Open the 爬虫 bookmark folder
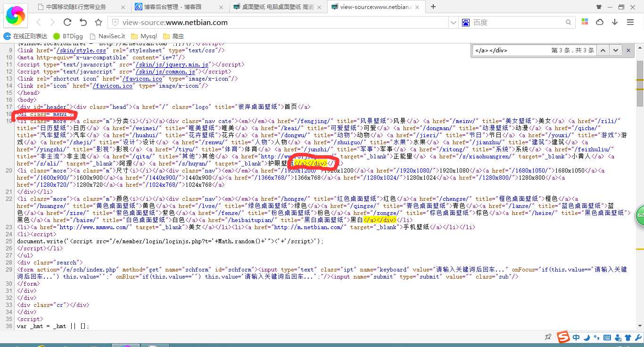The image size is (644, 347). coord(173,36)
